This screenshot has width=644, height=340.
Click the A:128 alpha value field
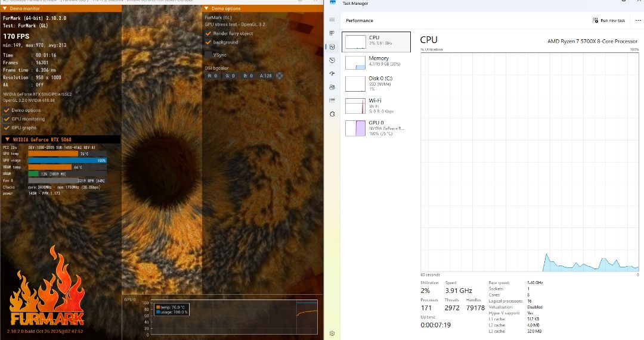(x=266, y=76)
